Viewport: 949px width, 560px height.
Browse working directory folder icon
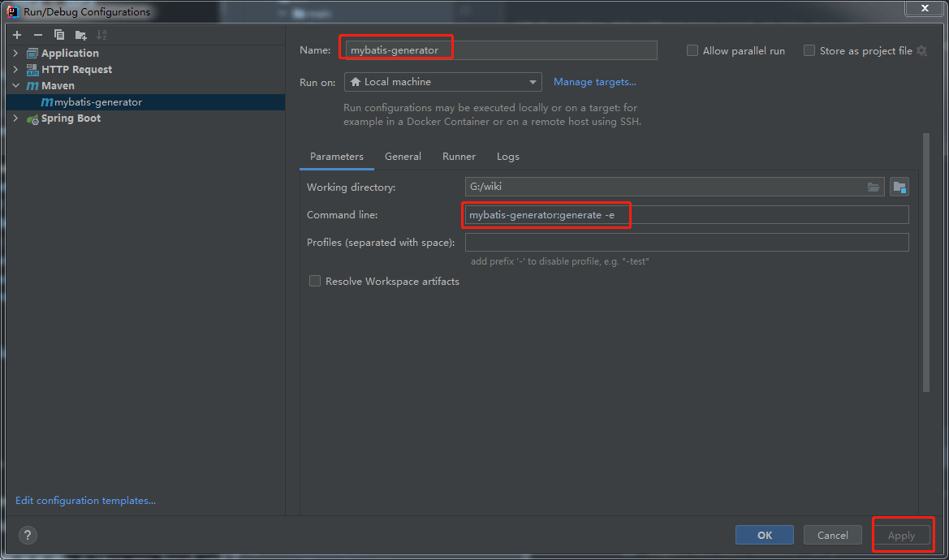874,187
